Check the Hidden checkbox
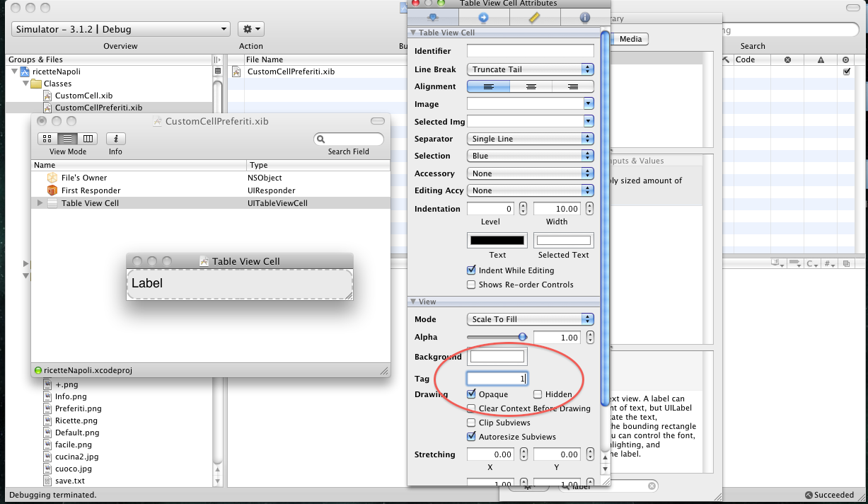 coord(538,394)
